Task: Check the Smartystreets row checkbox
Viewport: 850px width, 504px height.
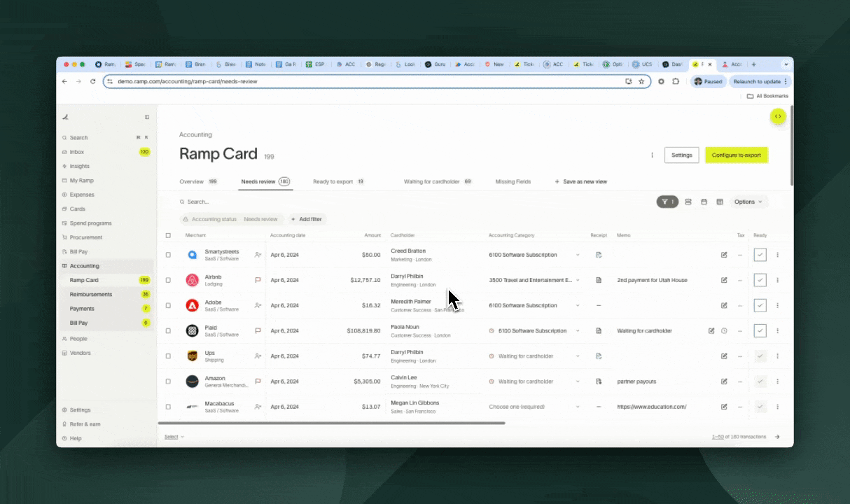Action: [x=168, y=255]
